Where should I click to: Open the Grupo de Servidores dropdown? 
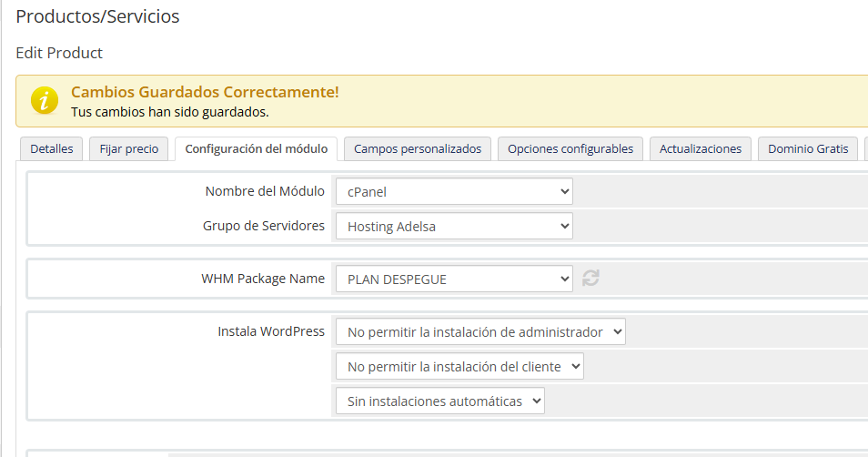[453, 227]
